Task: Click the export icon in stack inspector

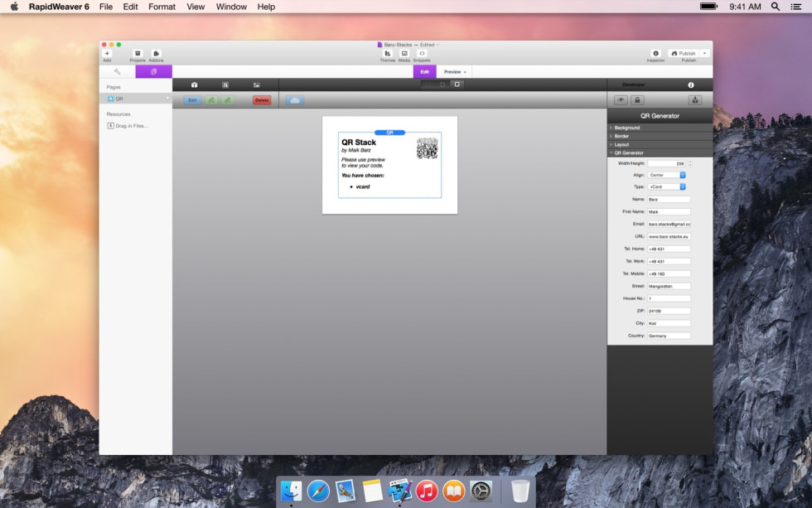Action: (695, 100)
